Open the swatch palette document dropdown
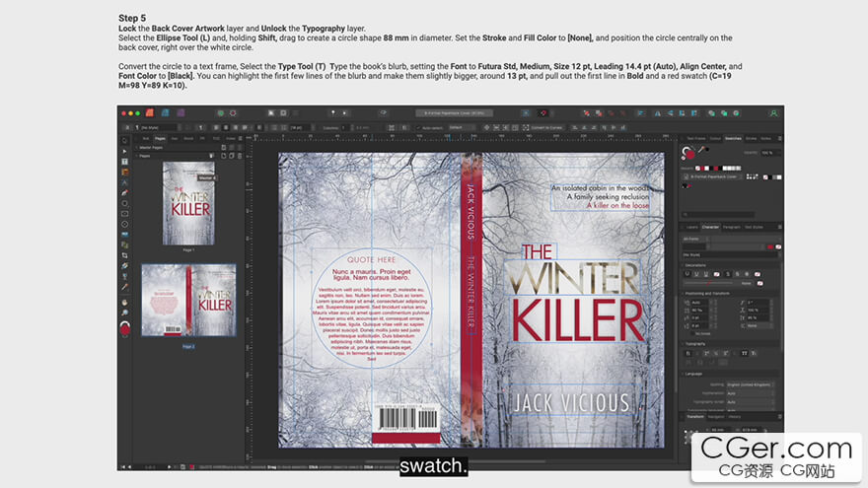This screenshot has height=488, width=868. click(714, 177)
